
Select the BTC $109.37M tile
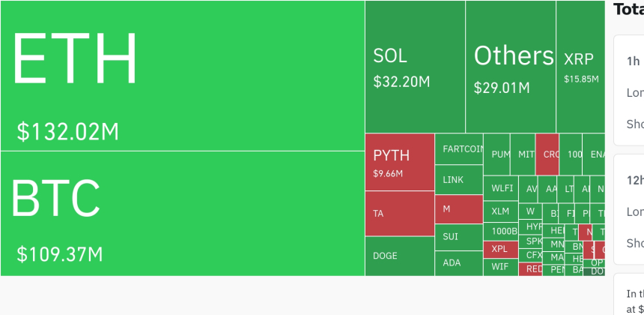[x=182, y=213]
